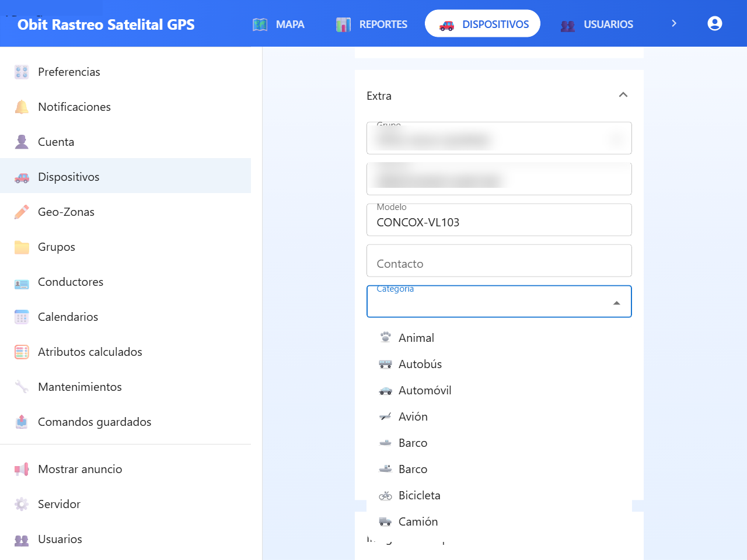Open the USUARIOS tab

596,24
